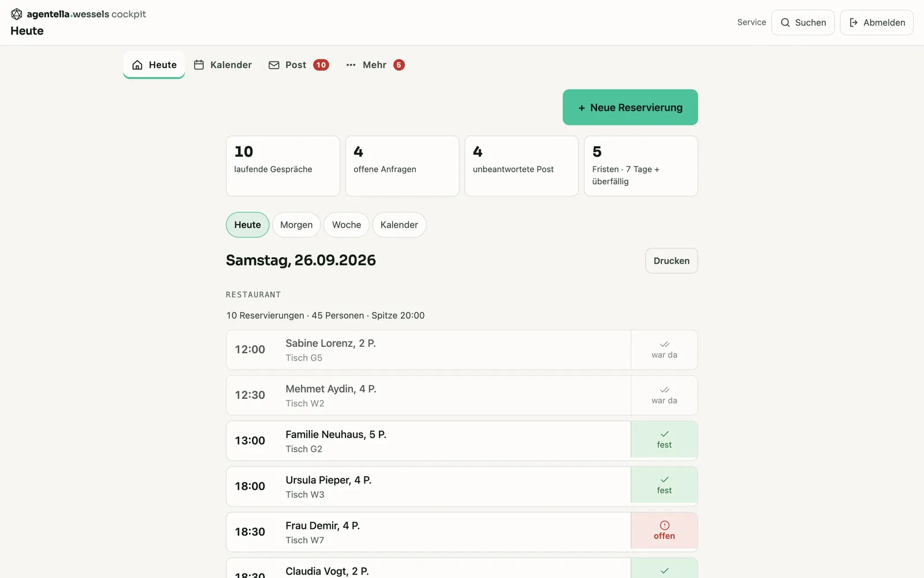
Task: Toggle 'war da' status for Sabine Lorenz
Action: 664,350
